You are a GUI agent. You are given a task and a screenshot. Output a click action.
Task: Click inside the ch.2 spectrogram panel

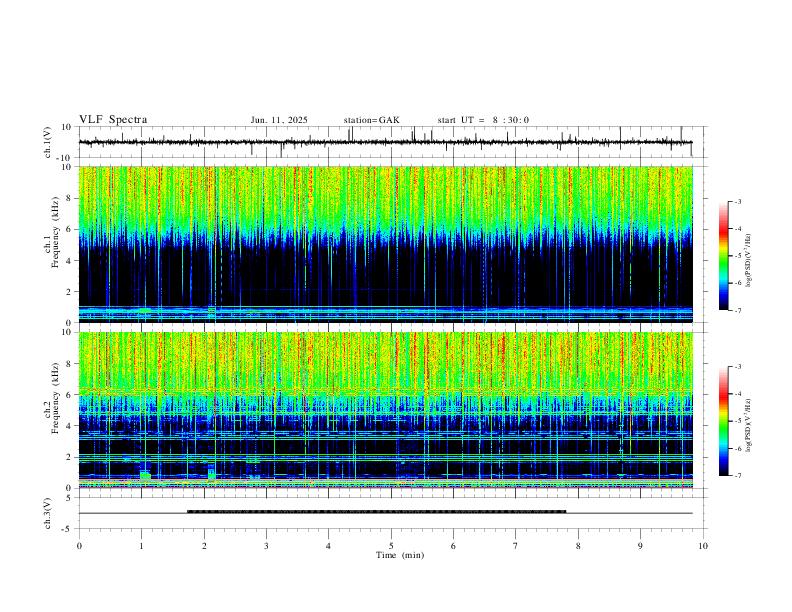[x=385, y=410]
